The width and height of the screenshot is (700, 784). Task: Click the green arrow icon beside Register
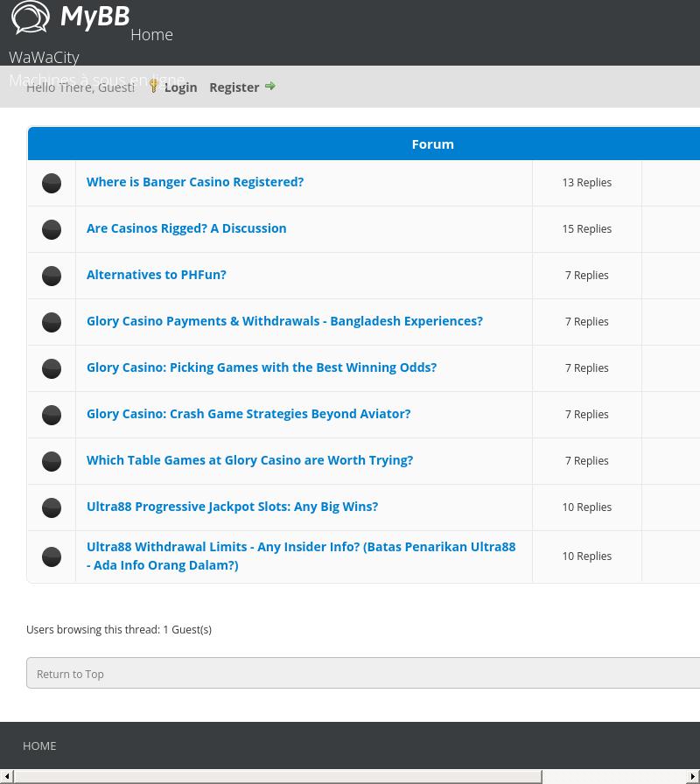click(270, 86)
